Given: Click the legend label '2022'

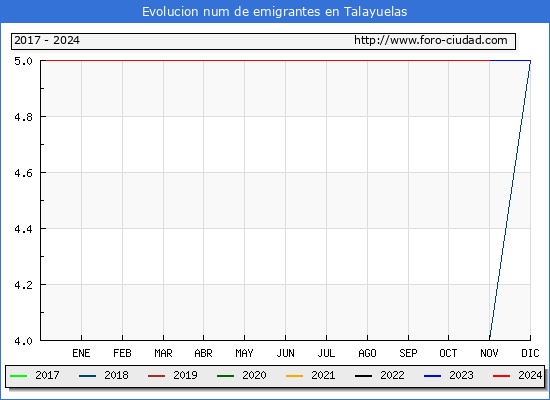Looking at the screenshot, I should coord(392,375).
